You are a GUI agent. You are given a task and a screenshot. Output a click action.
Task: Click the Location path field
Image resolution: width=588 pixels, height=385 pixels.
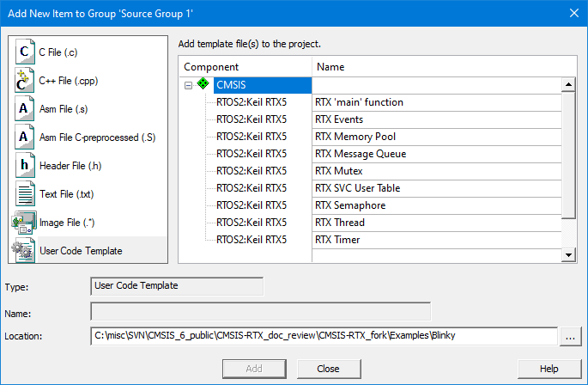pos(324,336)
